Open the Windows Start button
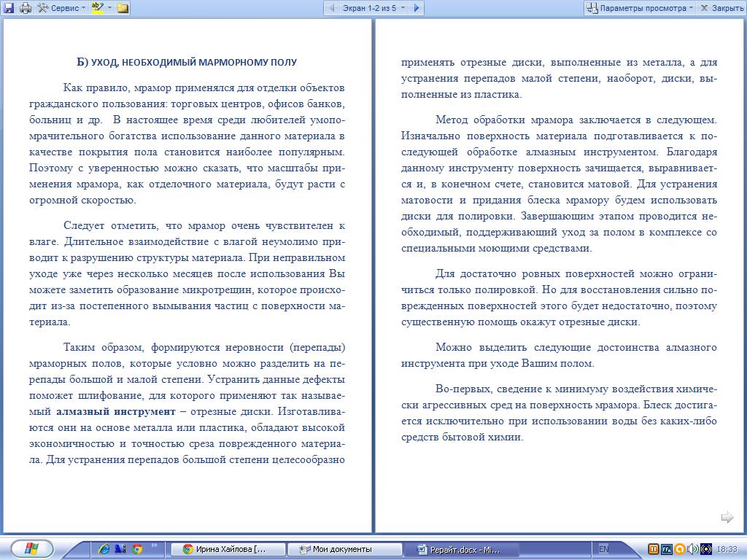The height and width of the screenshot is (560, 747). (x=31, y=549)
